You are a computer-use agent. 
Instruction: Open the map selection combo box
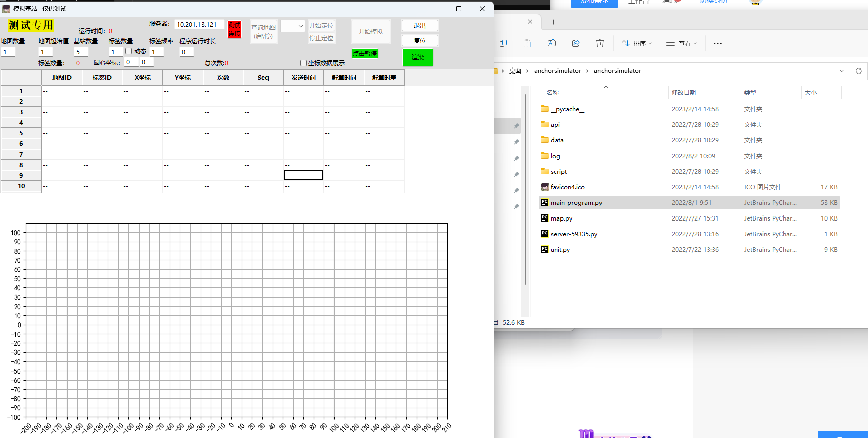[293, 26]
